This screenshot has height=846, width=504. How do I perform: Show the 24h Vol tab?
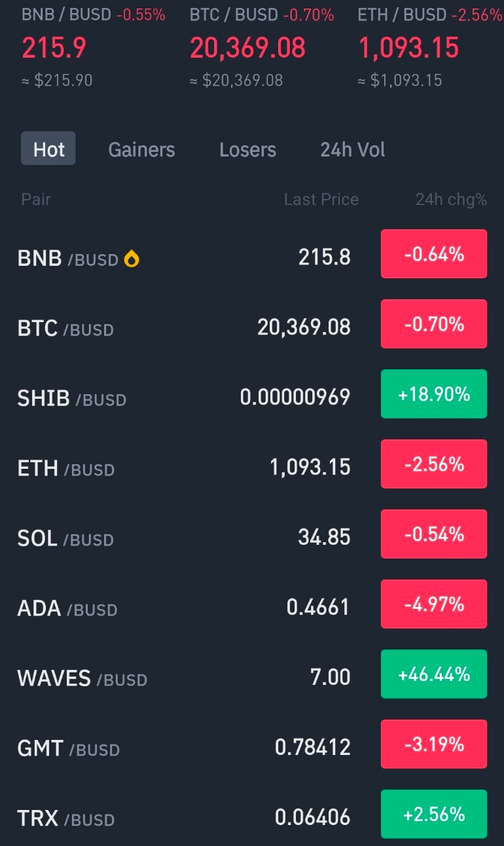353,149
